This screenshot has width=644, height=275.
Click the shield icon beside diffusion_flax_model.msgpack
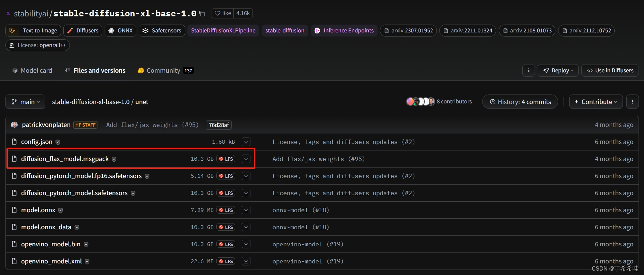114,159
